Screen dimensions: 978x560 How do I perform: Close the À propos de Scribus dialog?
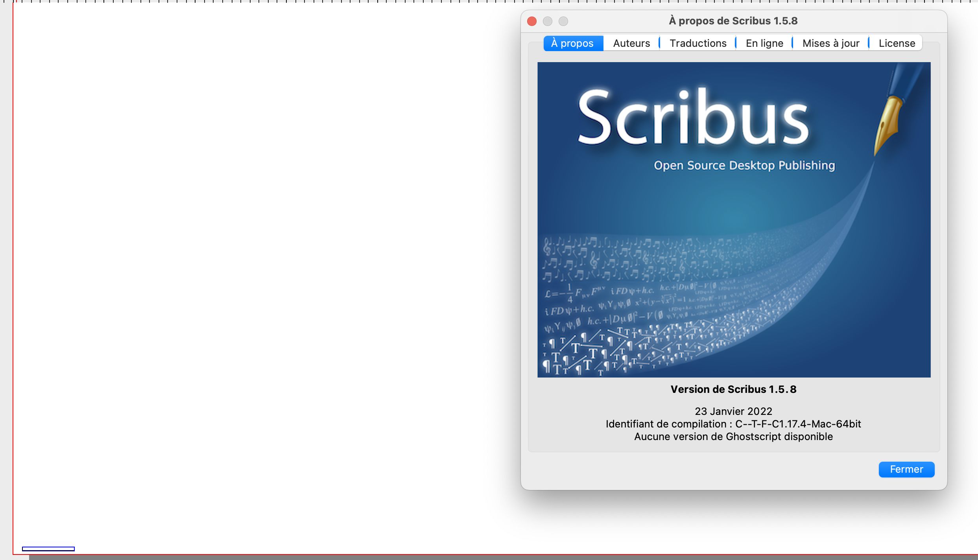pos(906,469)
